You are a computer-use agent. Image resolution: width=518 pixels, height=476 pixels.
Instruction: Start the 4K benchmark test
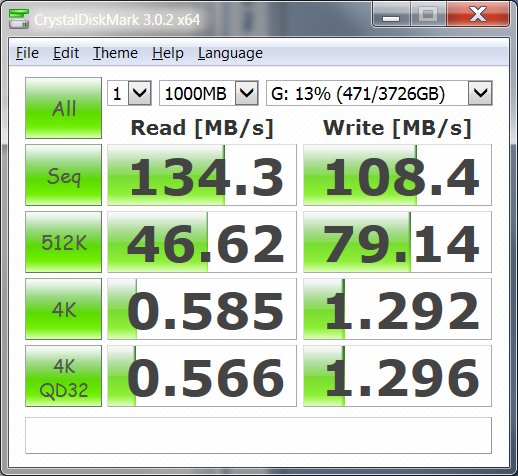click(x=63, y=309)
